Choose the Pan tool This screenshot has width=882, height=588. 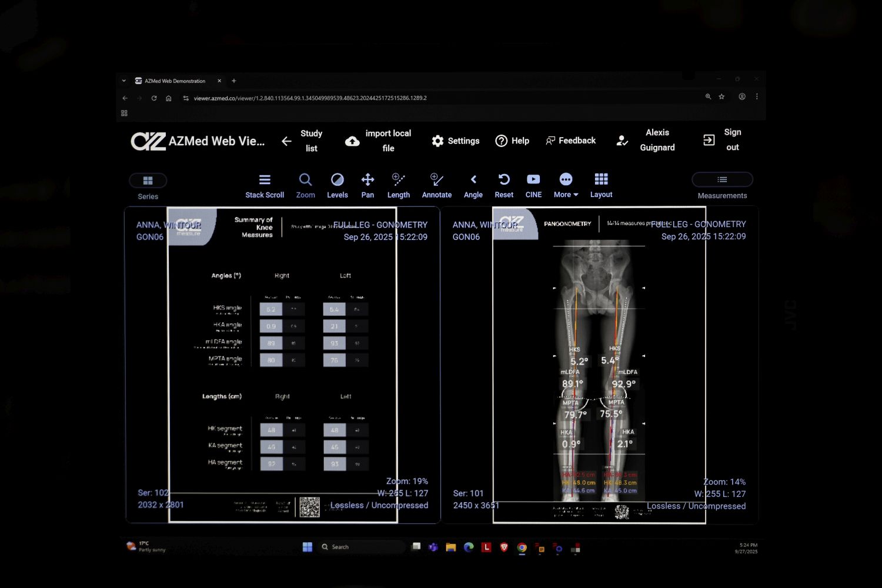click(367, 185)
